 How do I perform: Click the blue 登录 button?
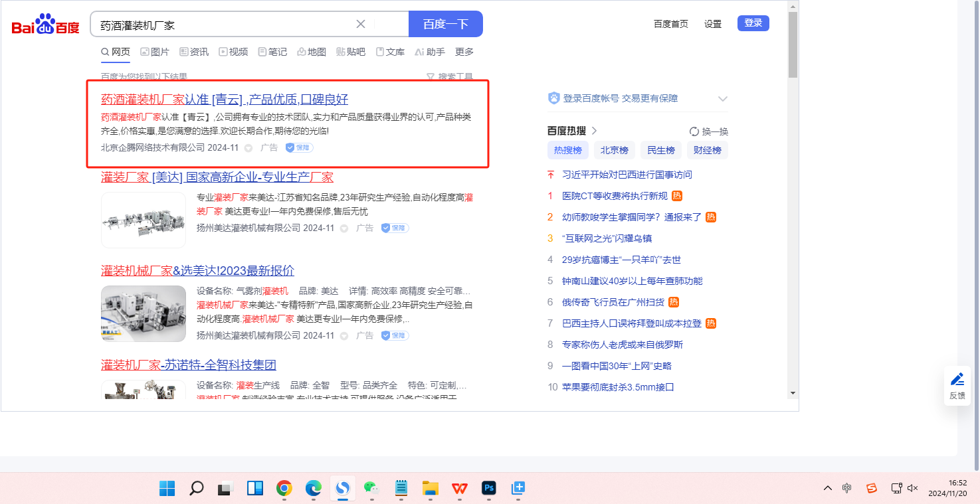point(753,23)
